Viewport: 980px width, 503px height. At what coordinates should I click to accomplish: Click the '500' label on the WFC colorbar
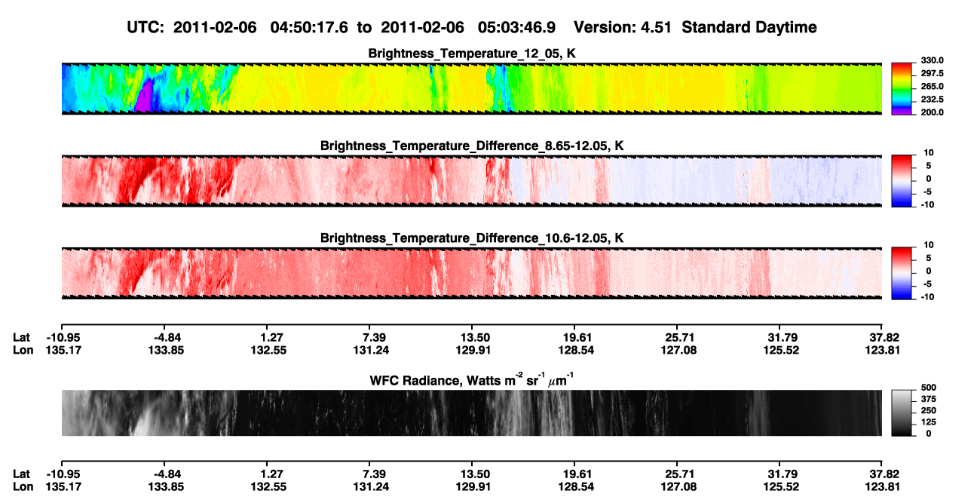coord(927,388)
